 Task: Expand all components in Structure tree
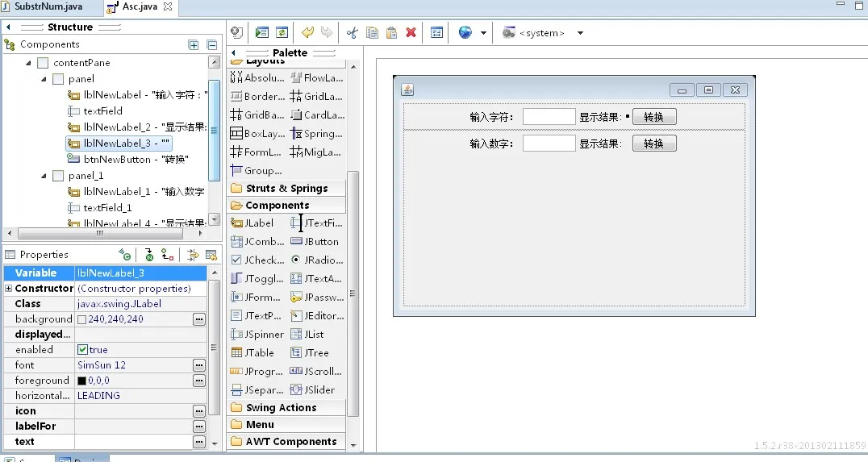[x=194, y=45]
